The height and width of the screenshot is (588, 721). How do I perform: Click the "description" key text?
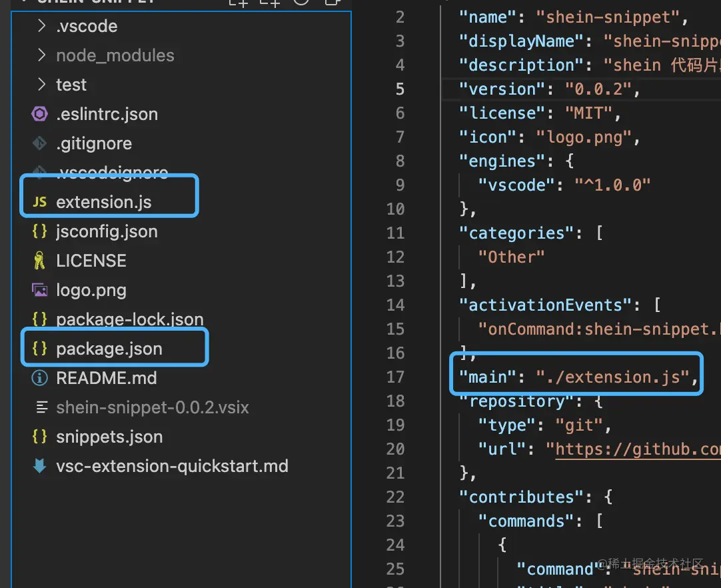click(x=522, y=65)
